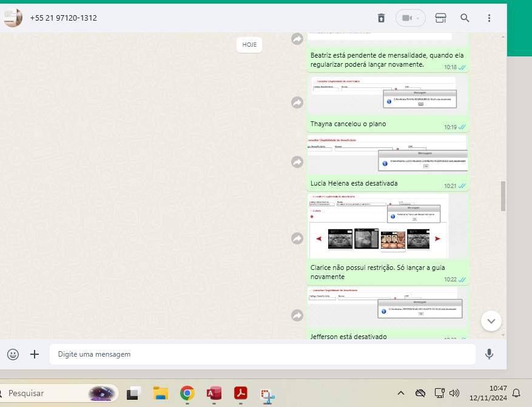Click the Clarice não possui restrição message text
The image size is (532, 407).
tap(378, 272)
